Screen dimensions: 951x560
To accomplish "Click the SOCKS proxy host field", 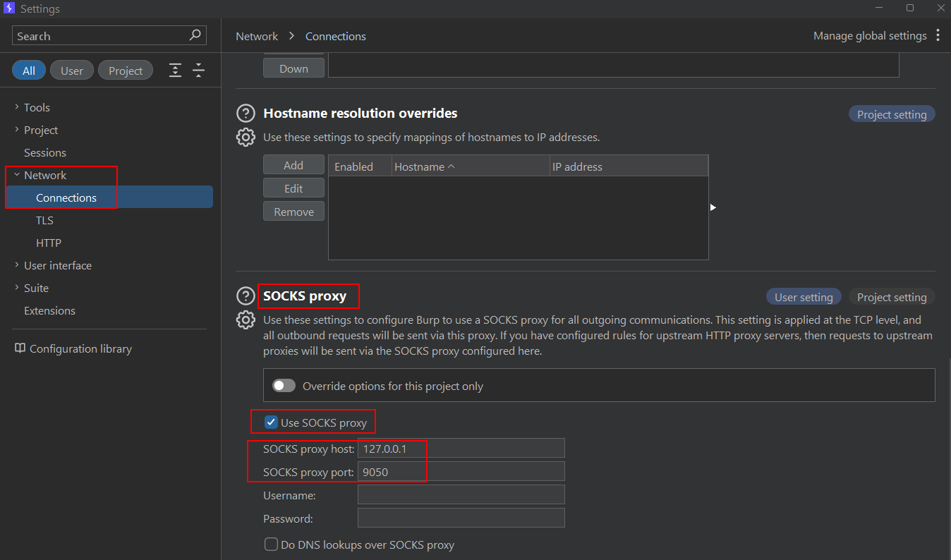I will click(x=461, y=448).
